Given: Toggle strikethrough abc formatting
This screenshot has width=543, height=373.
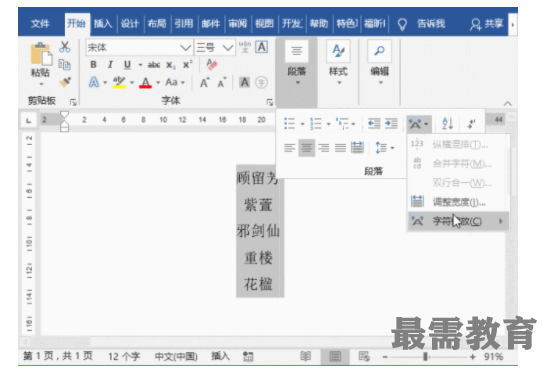Looking at the screenshot, I should [x=153, y=65].
